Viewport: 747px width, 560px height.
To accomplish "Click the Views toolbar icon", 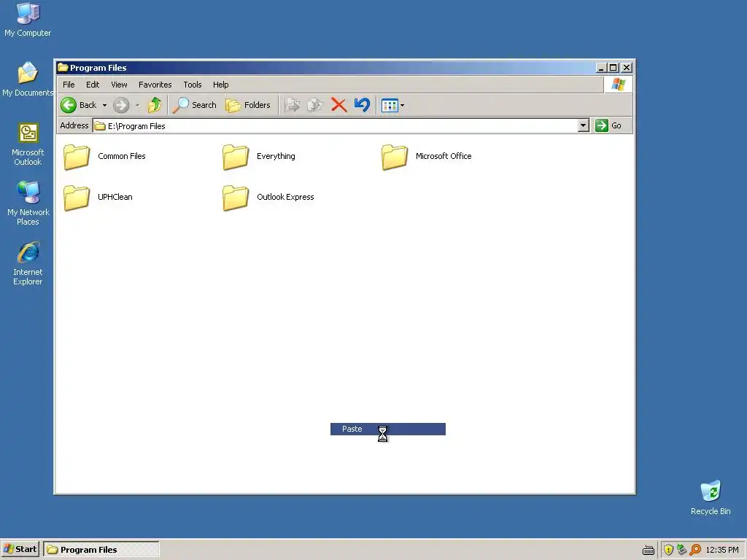I will click(x=390, y=105).
